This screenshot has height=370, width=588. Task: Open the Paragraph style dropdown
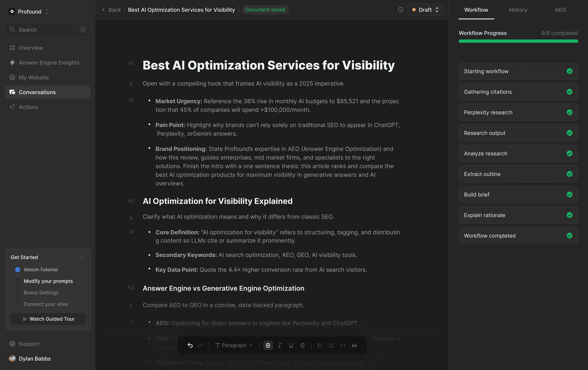coord(233,345)
